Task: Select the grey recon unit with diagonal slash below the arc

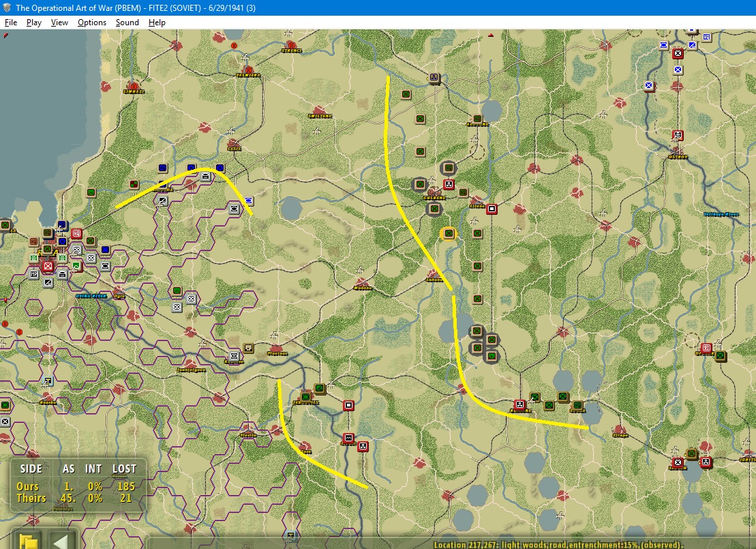Action: [162, 201]
